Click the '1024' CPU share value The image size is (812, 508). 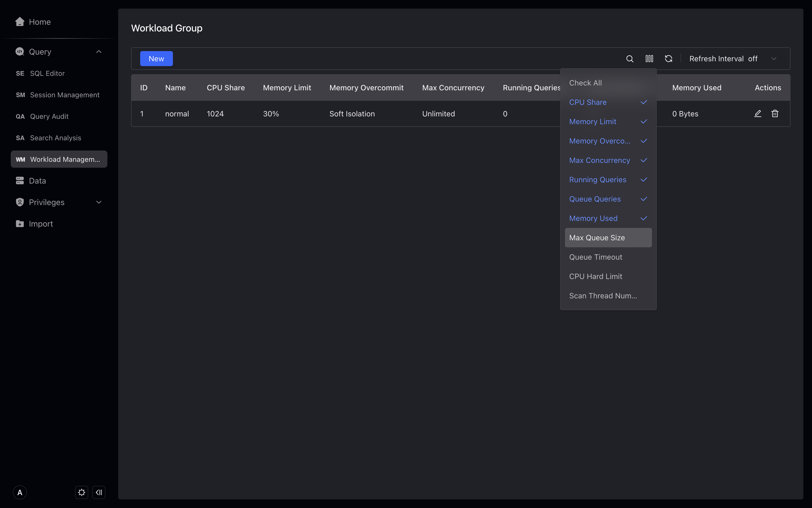(215, 114)
